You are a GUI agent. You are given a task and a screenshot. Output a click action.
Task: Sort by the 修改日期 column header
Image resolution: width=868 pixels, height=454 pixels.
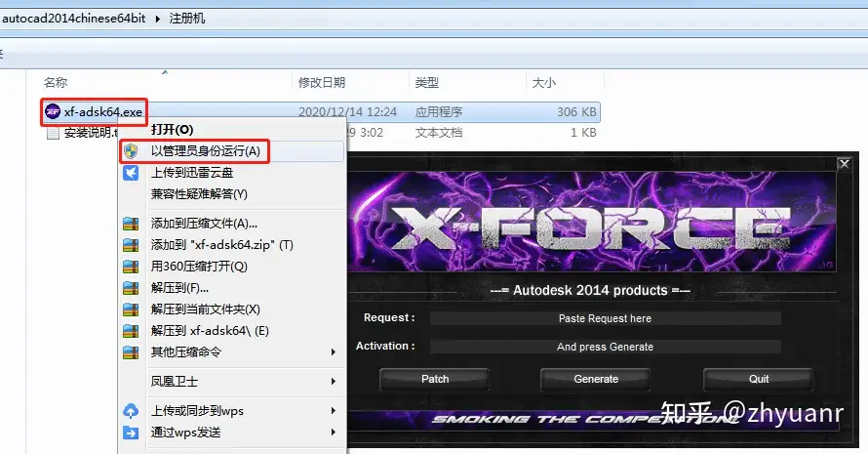click(x=322, y=83)
